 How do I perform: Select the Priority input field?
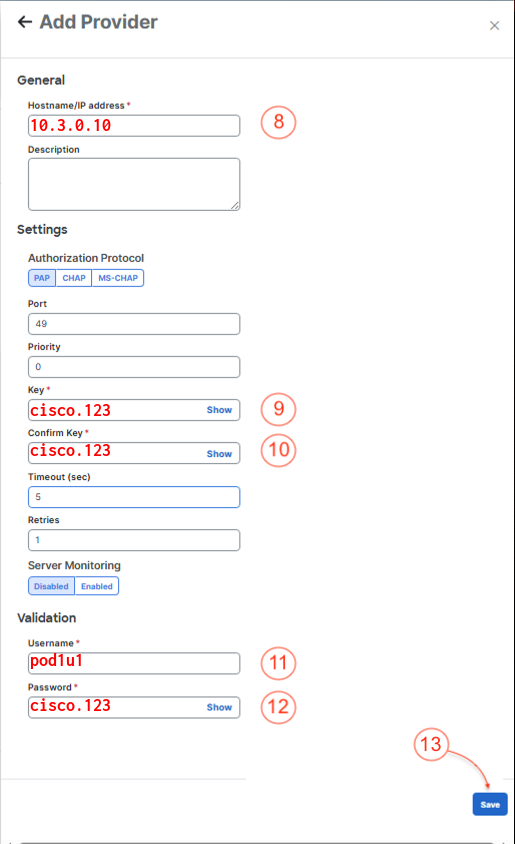click(134, 367)
